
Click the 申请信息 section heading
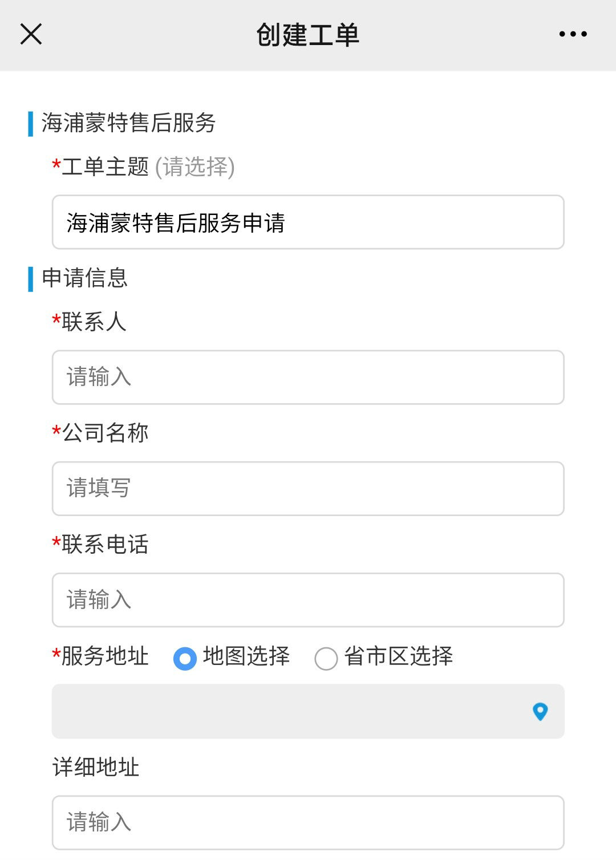(85, 278)
